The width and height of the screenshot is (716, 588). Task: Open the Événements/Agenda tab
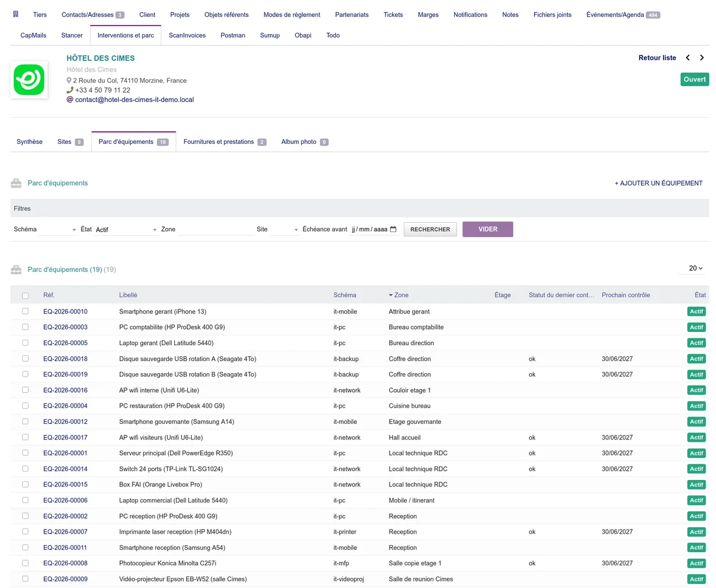[623, 14]
